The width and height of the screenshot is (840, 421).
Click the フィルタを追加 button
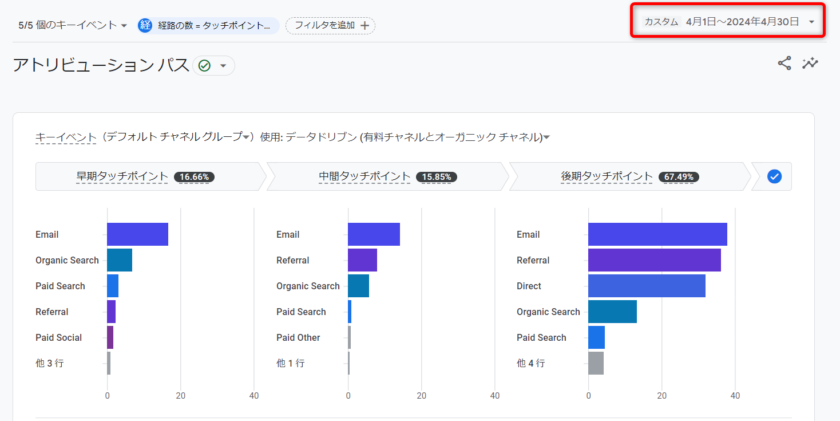[x=329, y=26]
